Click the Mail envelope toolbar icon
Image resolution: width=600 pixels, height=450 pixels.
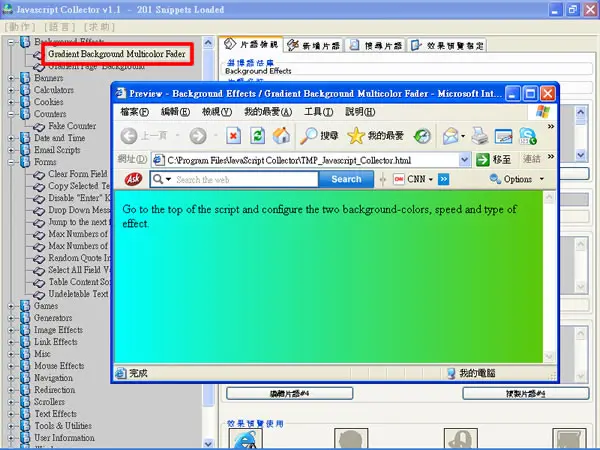pyautogui.click(x=453, y=135)
